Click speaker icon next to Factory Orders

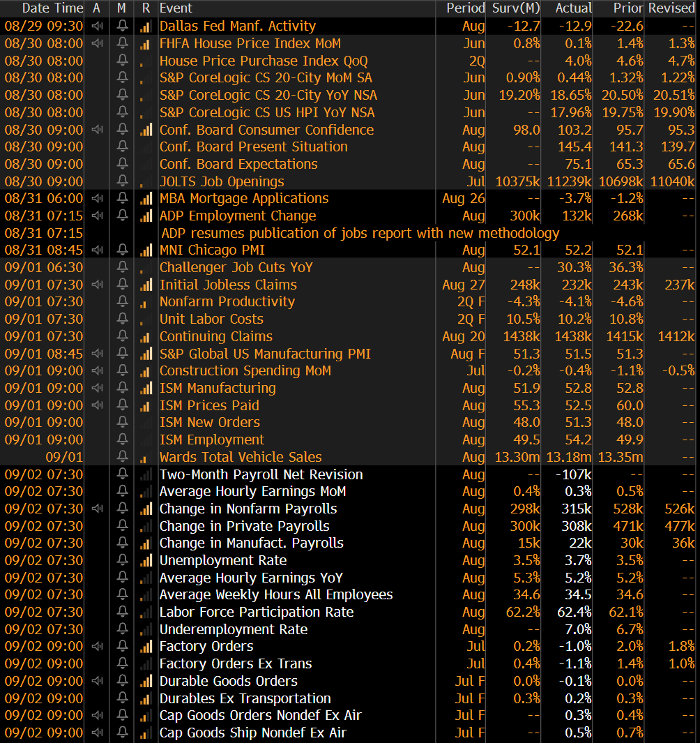[97, 647]
